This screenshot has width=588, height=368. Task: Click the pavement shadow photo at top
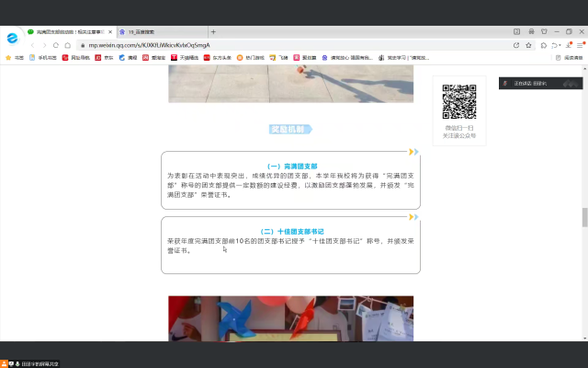pyautogui.click(x=290, y=84)
